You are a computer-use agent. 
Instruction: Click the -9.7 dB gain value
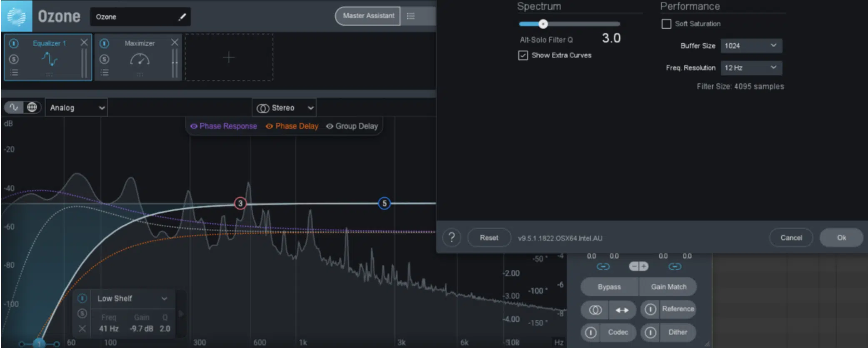point(142,329)
